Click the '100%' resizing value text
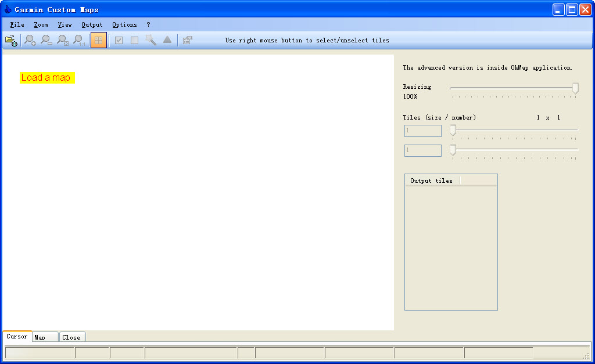Viewport: 595px width, 364px height. point(410,97)
